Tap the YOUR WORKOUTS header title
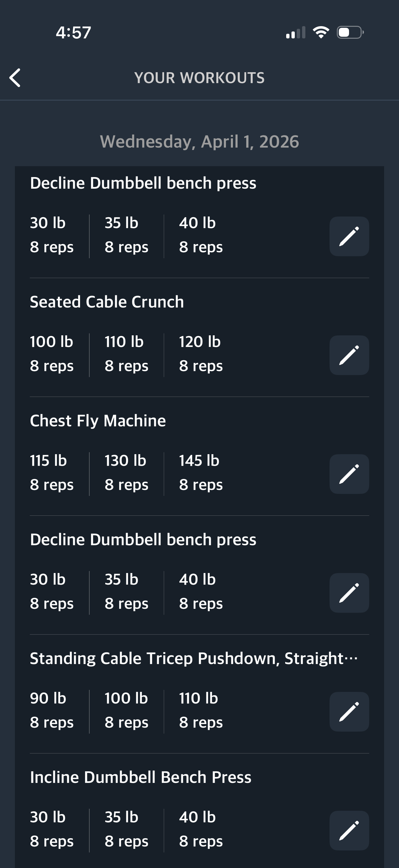The height and width of the screenshot is (868, 399). 199,78
